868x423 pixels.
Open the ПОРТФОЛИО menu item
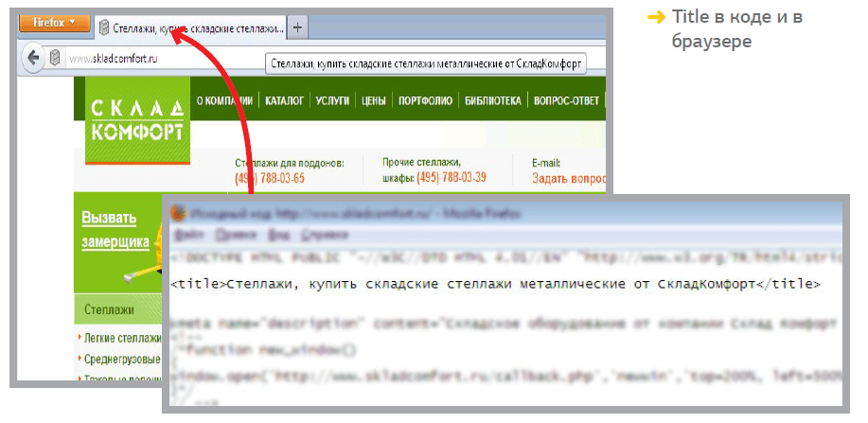click(425, 100)
